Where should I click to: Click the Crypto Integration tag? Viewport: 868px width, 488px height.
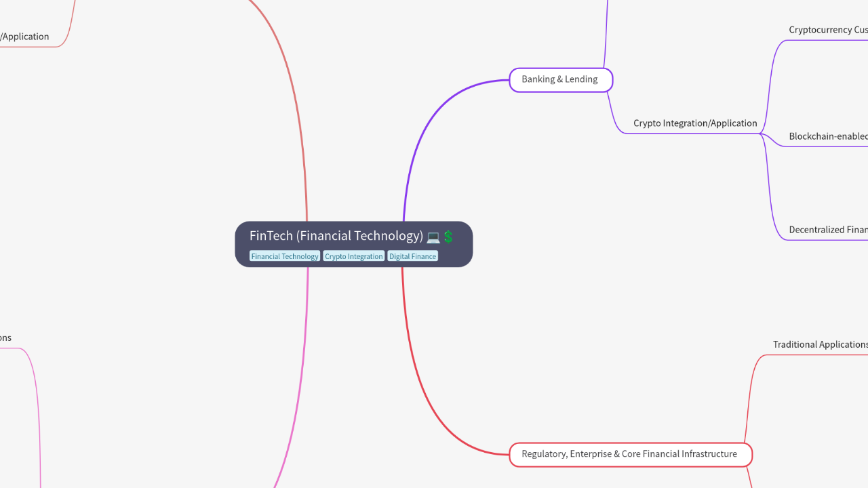[x=354, y=256]
